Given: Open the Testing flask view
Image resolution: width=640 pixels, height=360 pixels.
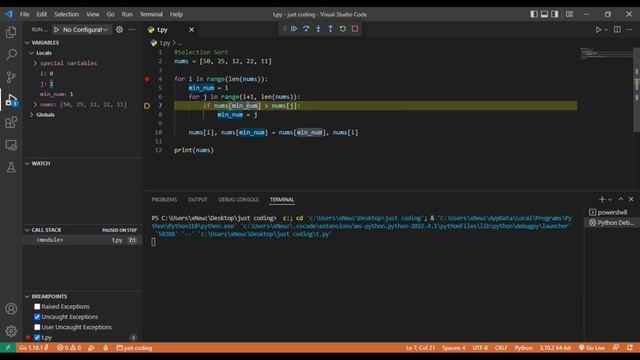Looking at the screenshot, I should [11, 167].
